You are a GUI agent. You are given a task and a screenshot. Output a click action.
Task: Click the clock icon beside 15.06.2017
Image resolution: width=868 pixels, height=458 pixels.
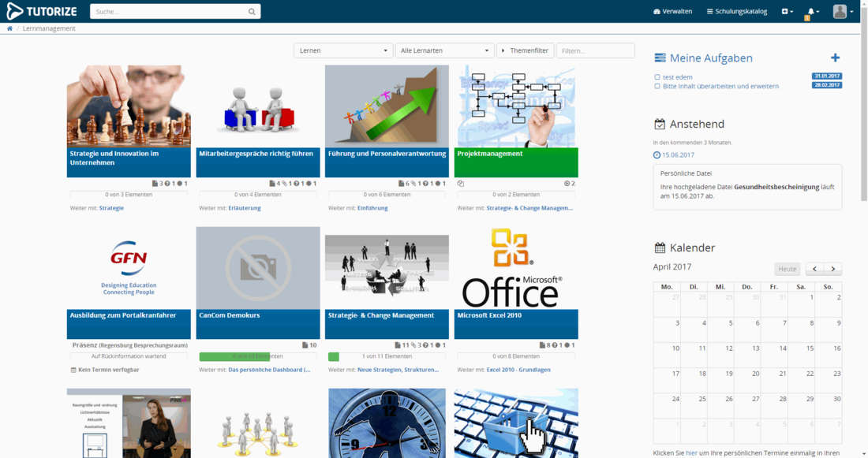point(657,155)
